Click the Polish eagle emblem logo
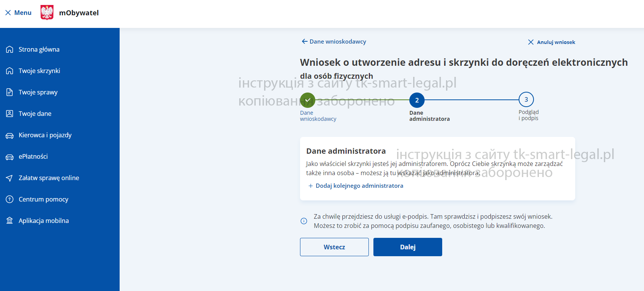 pos(47,13)
